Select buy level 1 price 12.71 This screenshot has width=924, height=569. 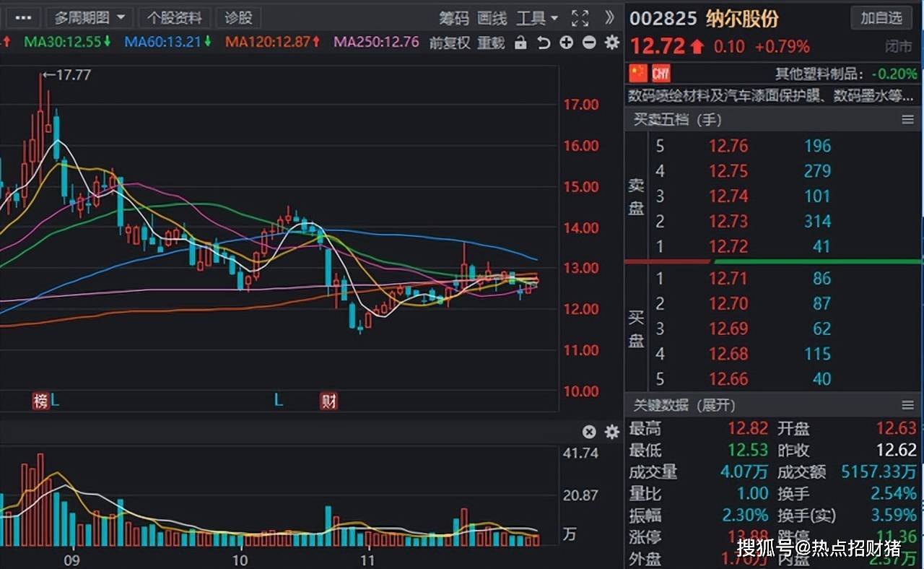click(728, 278)
